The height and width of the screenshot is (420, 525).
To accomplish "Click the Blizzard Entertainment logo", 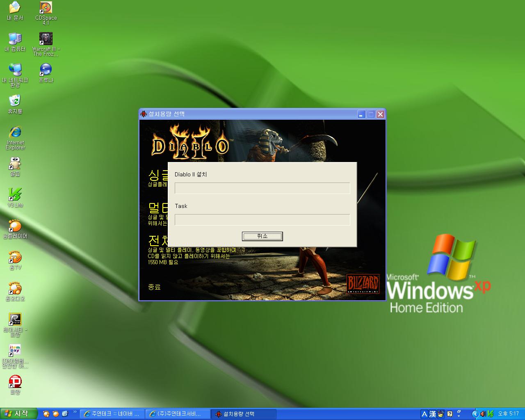I will [363, 283].
